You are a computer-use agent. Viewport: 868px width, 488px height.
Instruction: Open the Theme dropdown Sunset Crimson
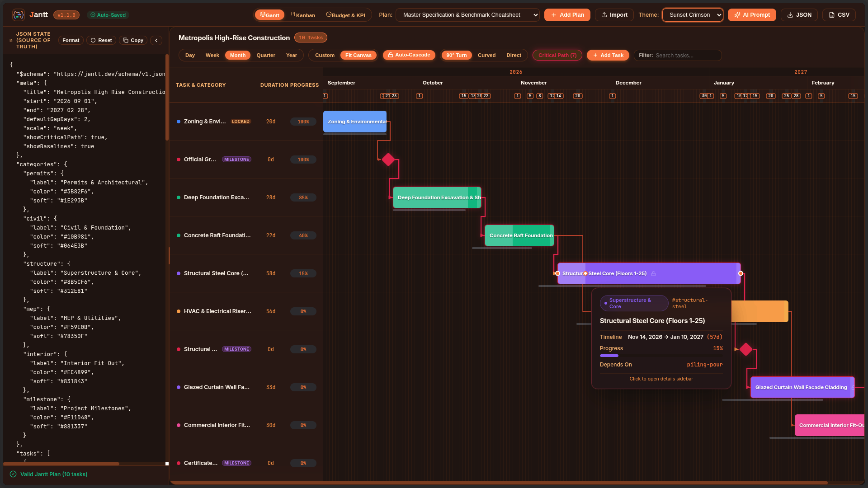point(693,15)
